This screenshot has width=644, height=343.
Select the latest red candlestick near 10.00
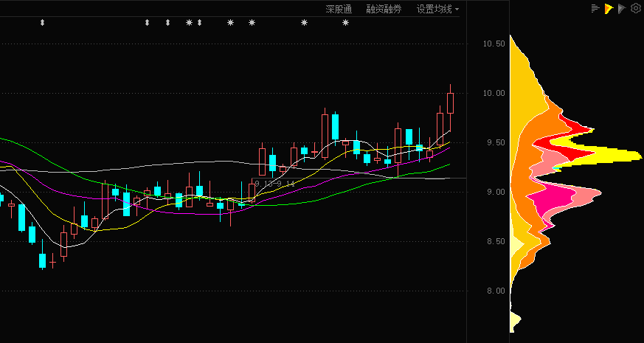pos(450,103)
